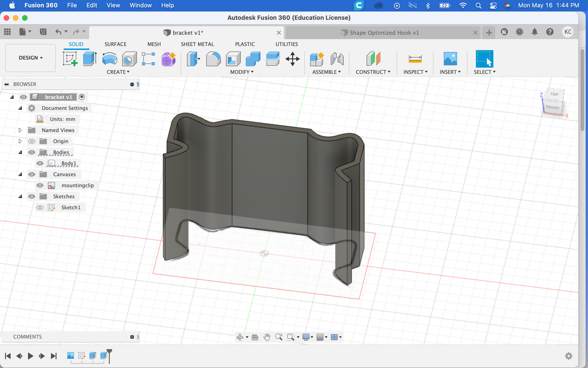The width and height of the screenshot is (588, 368).
Task: Select the sketch feature in the timeline
Action: coord(81,356)
